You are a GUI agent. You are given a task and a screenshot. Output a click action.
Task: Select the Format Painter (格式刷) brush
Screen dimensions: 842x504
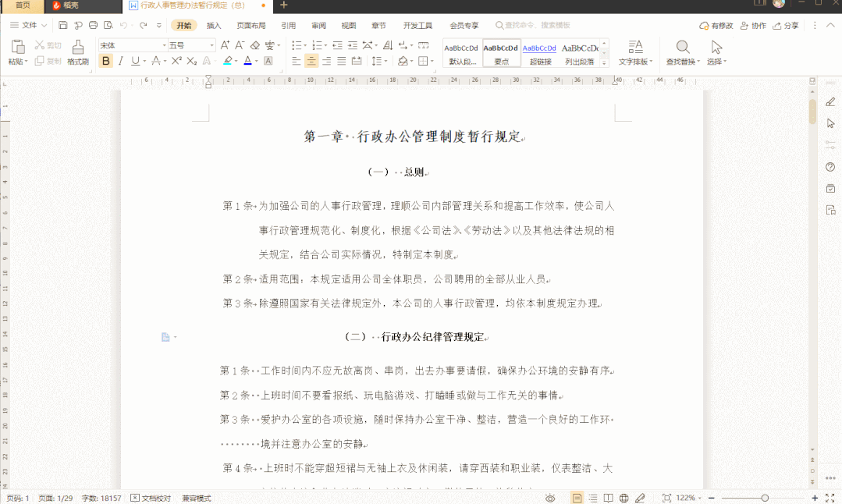78,52
